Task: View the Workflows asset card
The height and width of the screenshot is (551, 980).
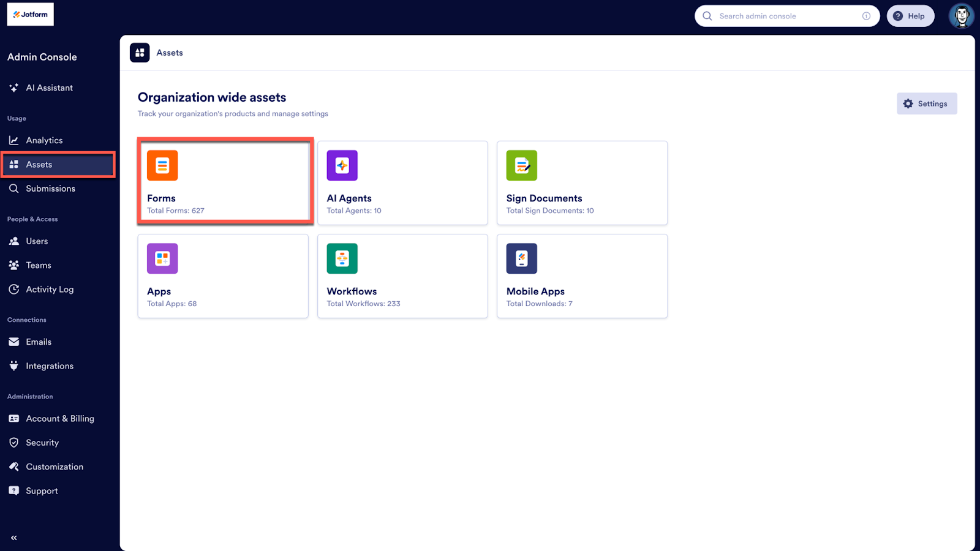Action: pos(402,275)
